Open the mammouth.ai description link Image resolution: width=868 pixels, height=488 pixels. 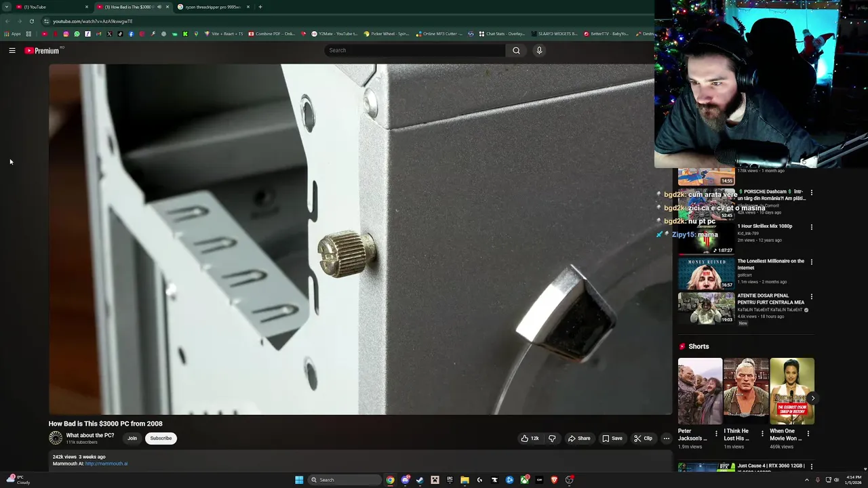pyautogui.click(x=106, y=464)
